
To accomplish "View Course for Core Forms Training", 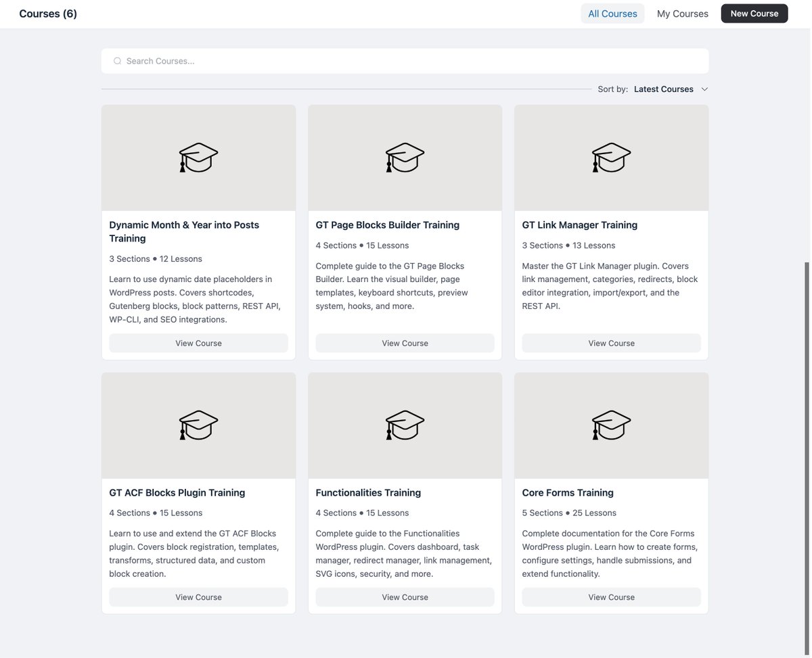I will point(611,597).
